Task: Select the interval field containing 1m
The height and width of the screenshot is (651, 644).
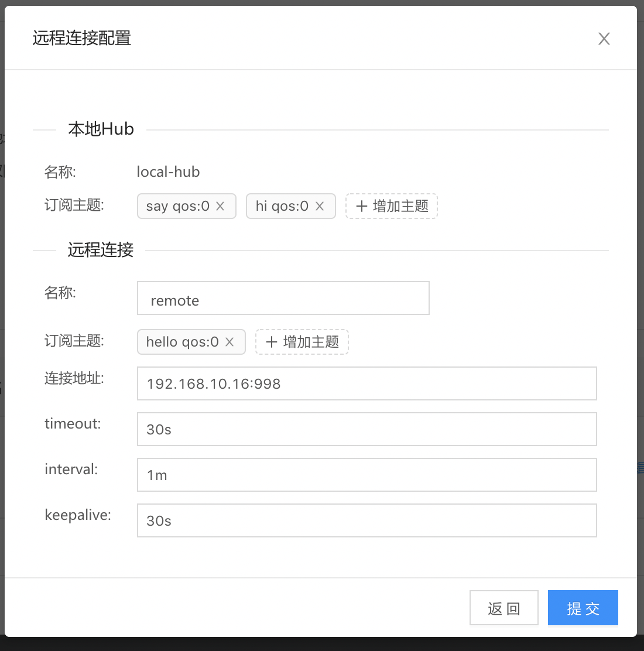Action: pyautogui.click(x=366, y=475)
